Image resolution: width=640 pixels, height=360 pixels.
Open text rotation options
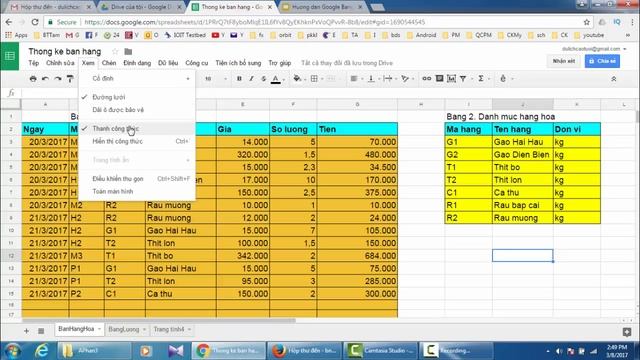[x=405, y=79]
